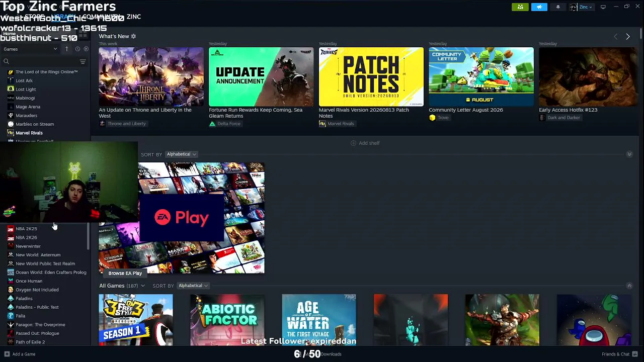Click Browse EA Play button
Screen dimensions: 644x362
pos(125,273)
